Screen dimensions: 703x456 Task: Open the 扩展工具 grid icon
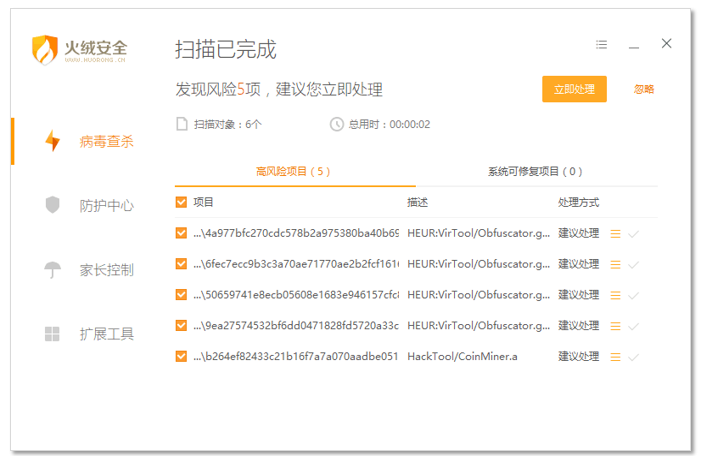[x=53, y=334]
